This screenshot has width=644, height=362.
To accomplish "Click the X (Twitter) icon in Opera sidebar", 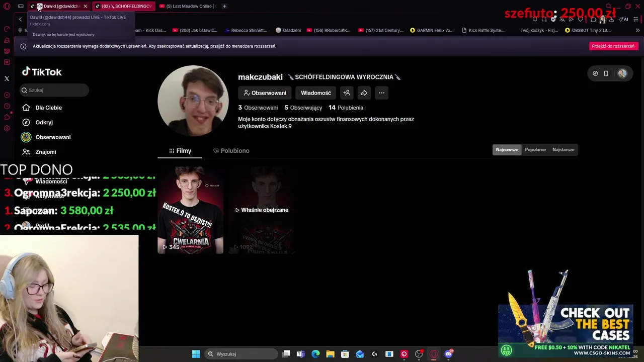I will [x=7, y=78].
